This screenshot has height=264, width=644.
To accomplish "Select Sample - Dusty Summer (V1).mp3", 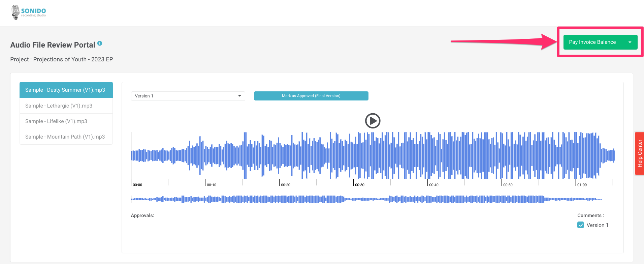I will pyautogui.click(x=66, y=90).
